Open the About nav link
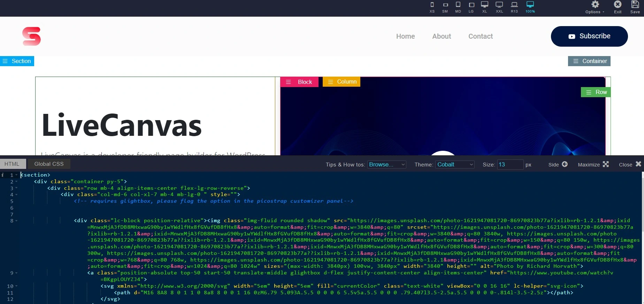644x304 pixels. 442,36
